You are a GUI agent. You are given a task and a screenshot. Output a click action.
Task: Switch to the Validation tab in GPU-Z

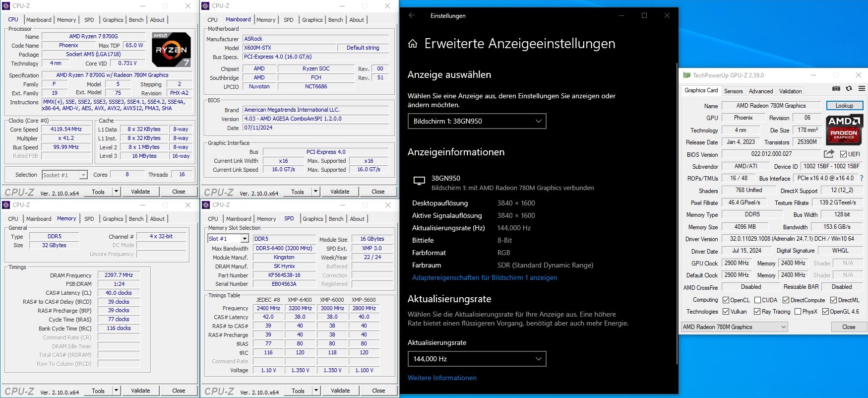790,91
